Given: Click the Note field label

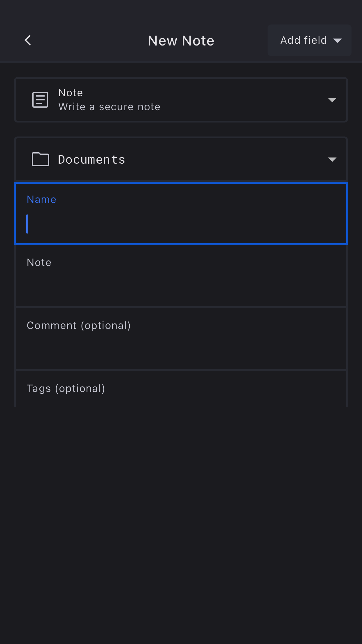Looking at the screenshot, I should click(39, 262).
